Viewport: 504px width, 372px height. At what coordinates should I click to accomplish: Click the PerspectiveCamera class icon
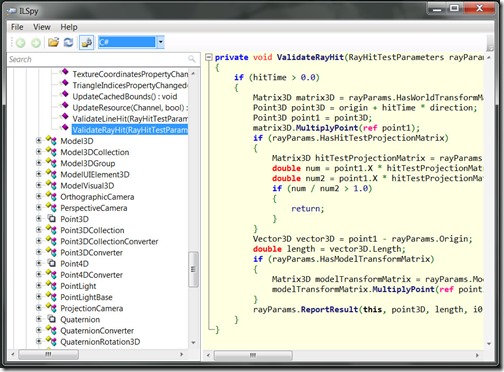click(51, 208)
